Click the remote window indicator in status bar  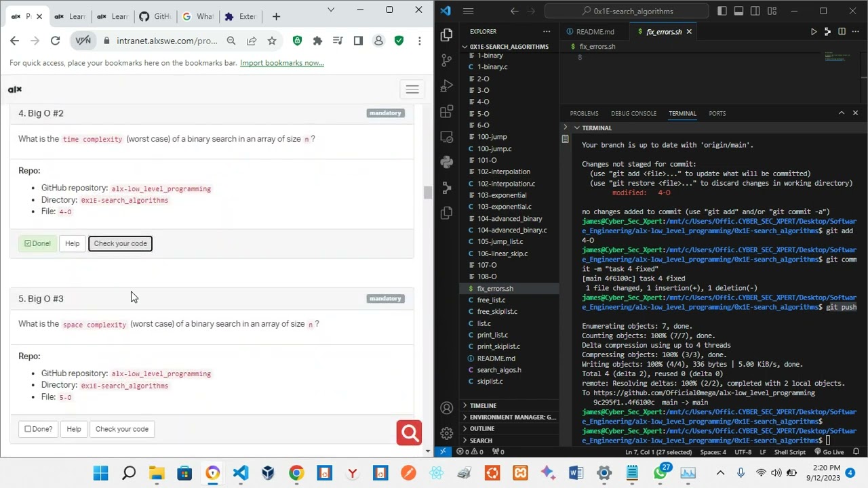(x=443, y=451)
